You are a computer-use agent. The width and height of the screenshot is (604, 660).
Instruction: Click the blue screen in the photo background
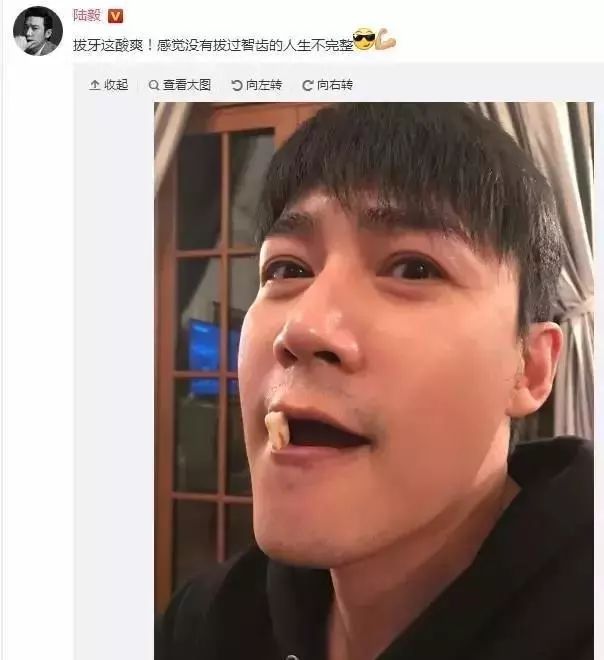208,357
